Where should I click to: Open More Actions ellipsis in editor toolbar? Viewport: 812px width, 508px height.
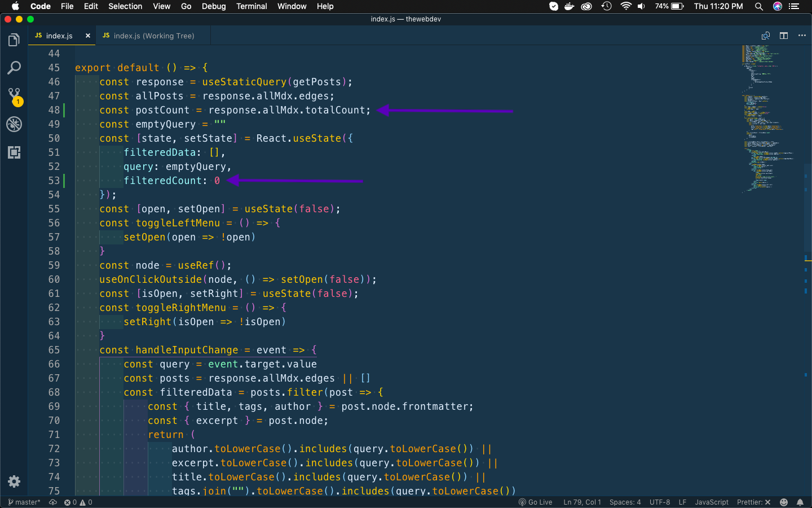pyautogui.click(x=802, y=36)
